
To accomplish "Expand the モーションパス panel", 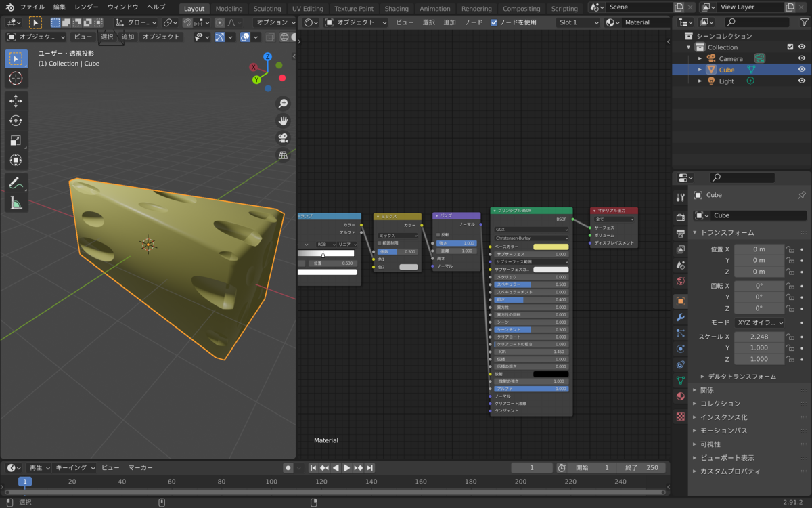I will 723,431.
